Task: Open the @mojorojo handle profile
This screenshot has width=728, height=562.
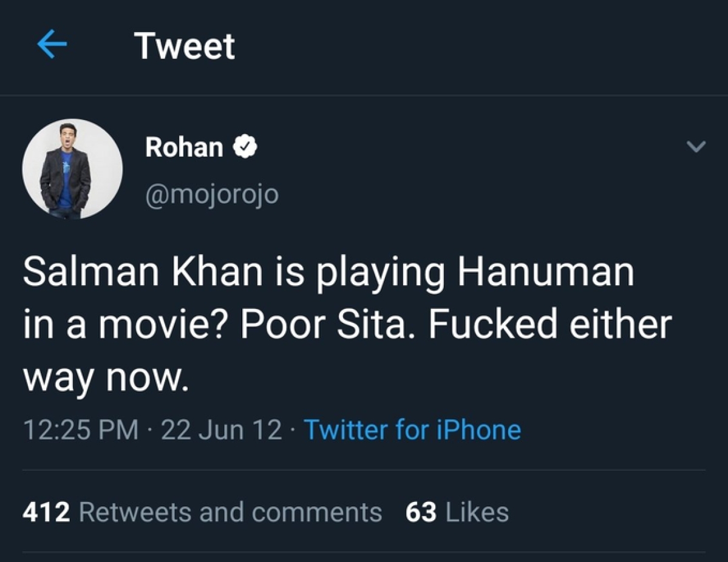Action: (x=211, y=194)
